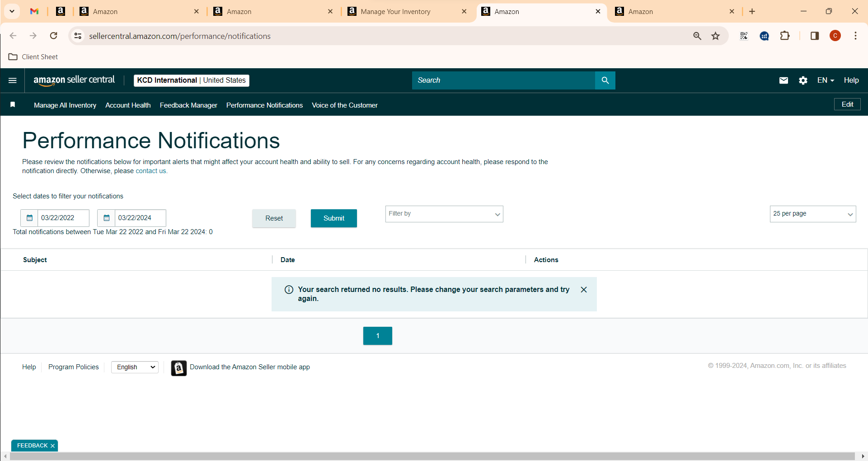868x461 pixels.
Task: Open a new browser tab
Action: (752, 11)
